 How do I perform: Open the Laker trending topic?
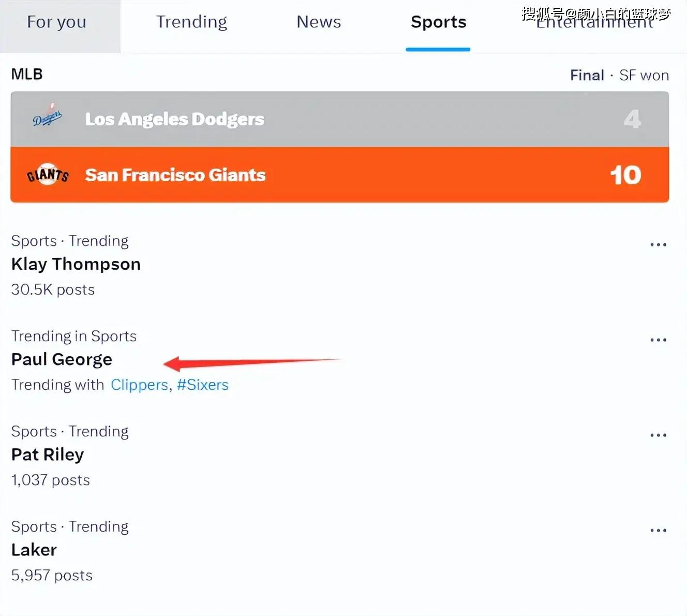pyautogui.click(x=34, y=550)
